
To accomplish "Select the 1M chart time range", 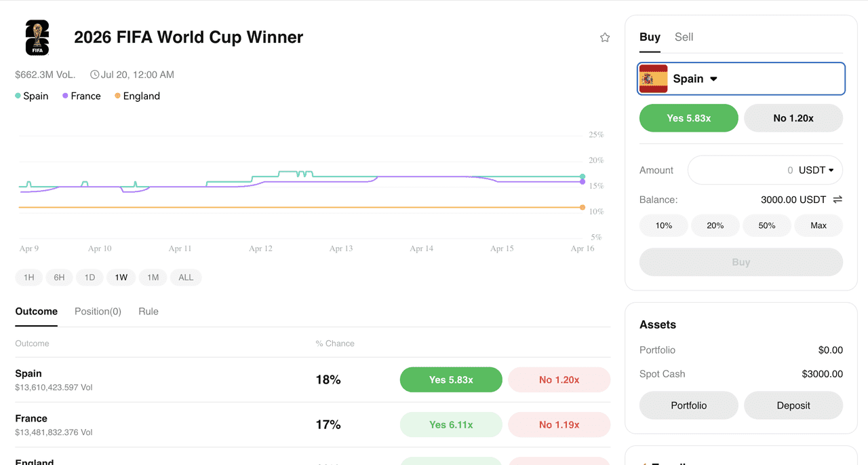I will click(153, 277).
